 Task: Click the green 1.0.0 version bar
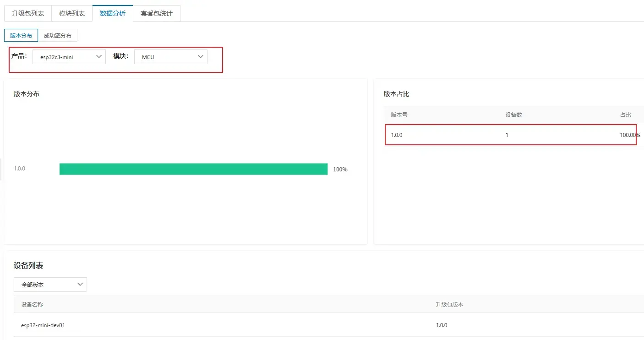click(x=193, y=169)
